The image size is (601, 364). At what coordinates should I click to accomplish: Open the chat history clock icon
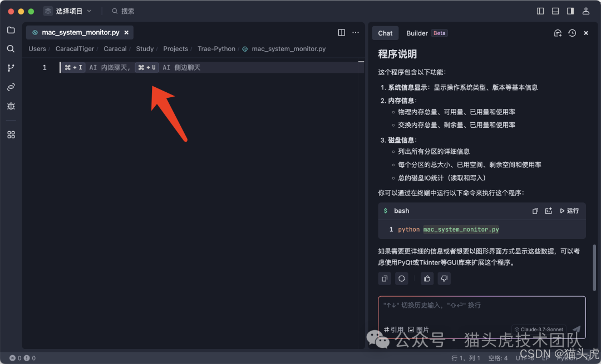click(572, 33)
